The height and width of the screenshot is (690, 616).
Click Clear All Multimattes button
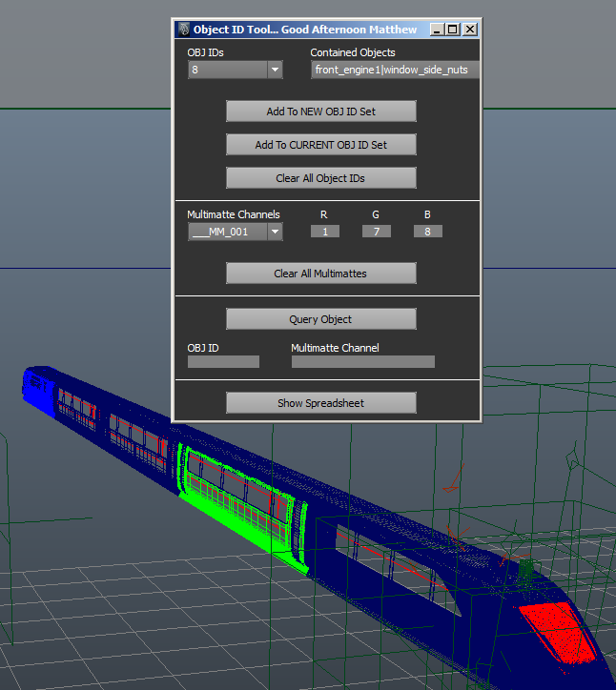click(320, 274)
